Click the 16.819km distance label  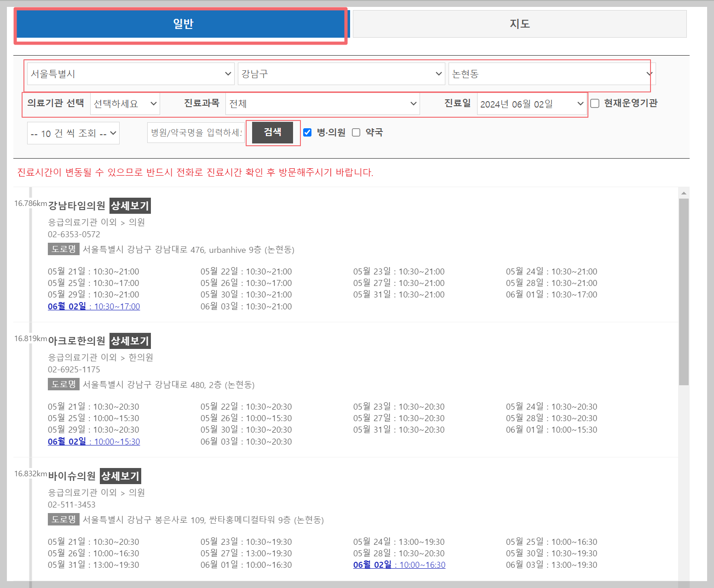coord(30,338)
